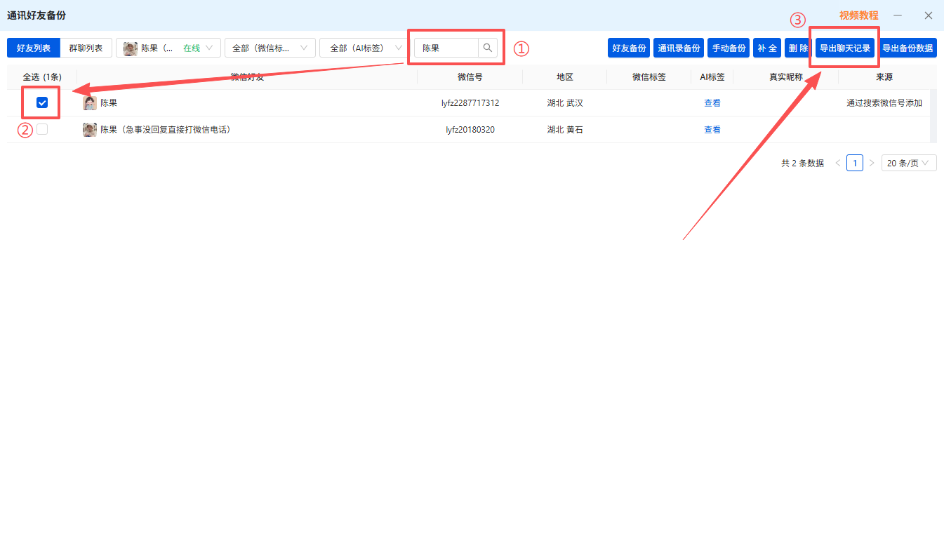Check the second 陈果 row checkbox

(x=42, y=129)
